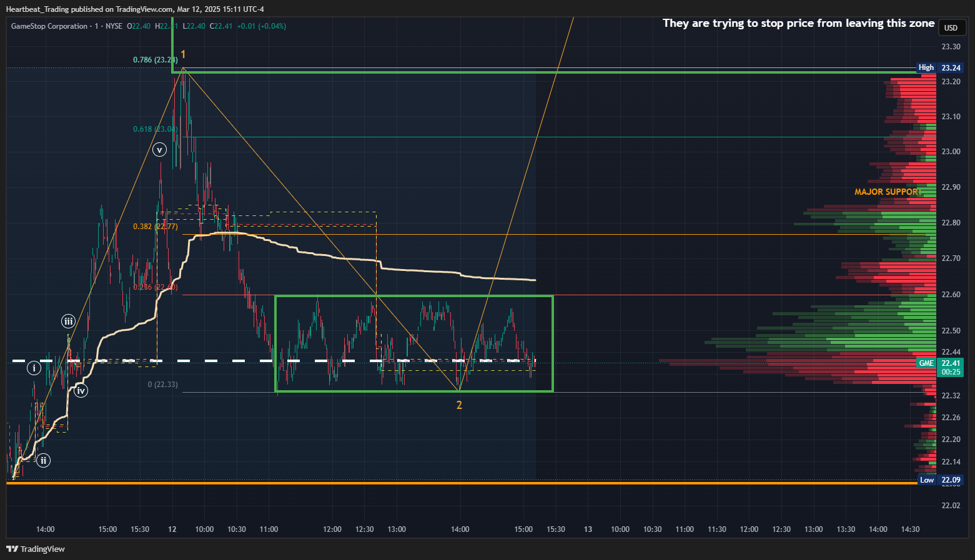Click the +0.01 (+0.04%) change value
975x560 pixels.
262,26
